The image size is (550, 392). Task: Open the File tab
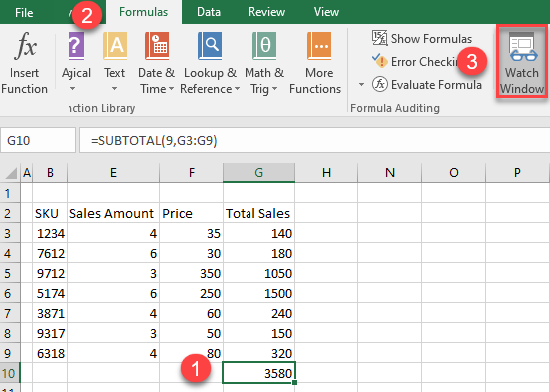pos(24,13)
